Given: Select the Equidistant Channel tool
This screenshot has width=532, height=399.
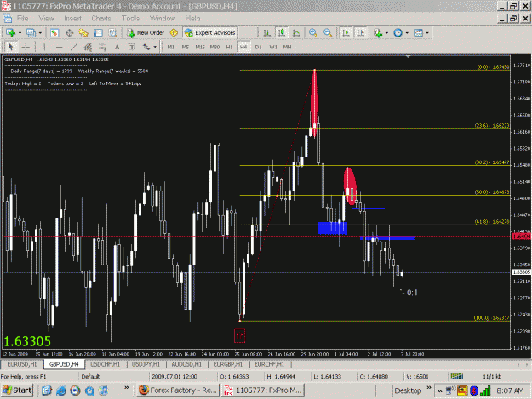Looking at the screenshot, I should point(88,47).
